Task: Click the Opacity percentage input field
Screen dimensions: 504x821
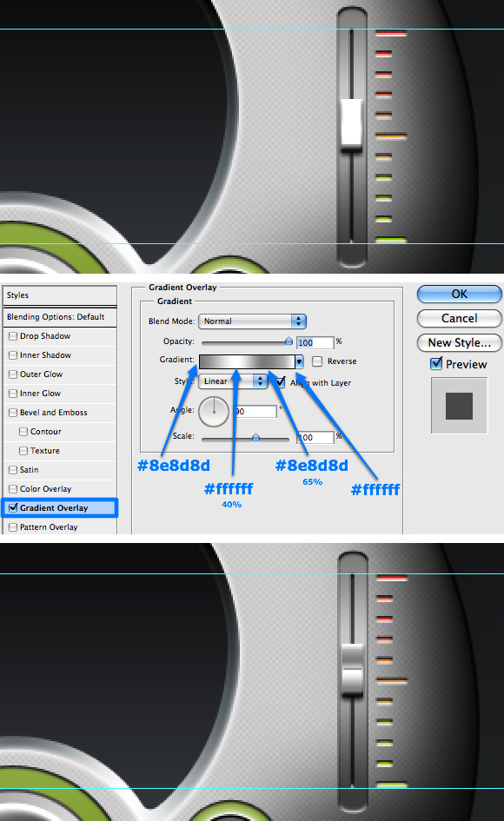Action: 315,342
